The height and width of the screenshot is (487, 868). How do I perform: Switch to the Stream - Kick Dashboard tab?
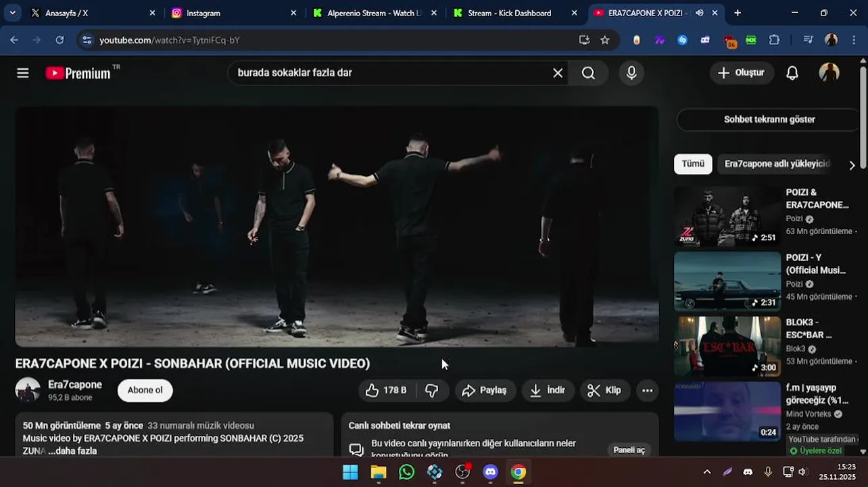click(514, 13)
